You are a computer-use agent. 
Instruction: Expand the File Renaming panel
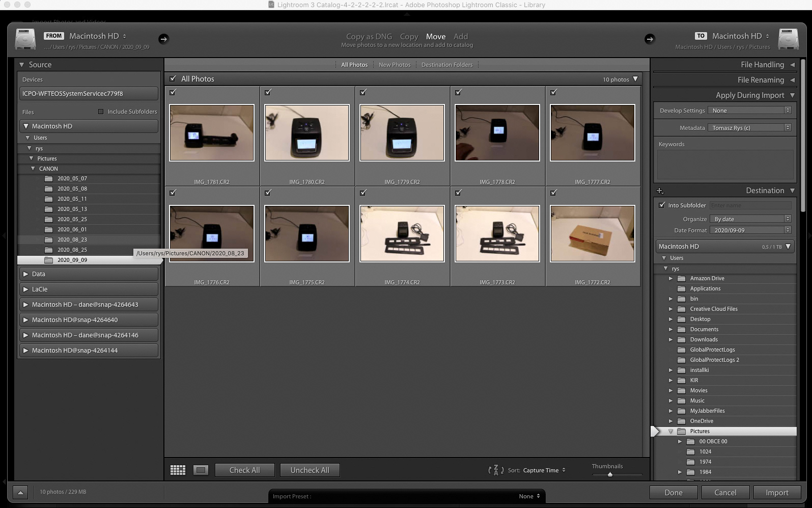click(x=792, y=80)
